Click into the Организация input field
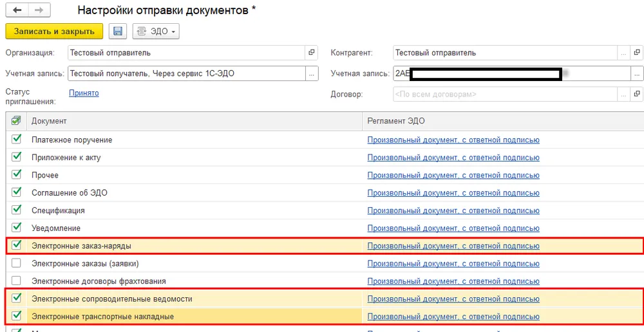 pos(187,53)
